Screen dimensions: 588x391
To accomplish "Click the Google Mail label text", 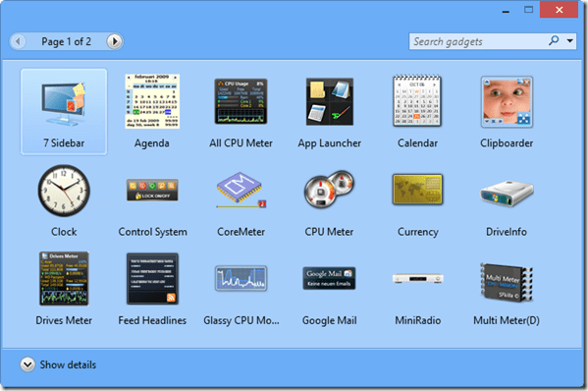I will 330,321.
